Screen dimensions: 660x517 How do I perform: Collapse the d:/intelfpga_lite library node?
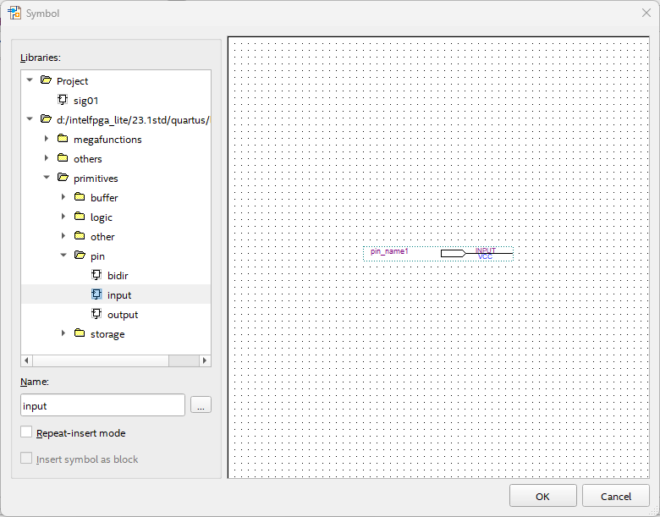pyautogui.click(x=29, y=119)
